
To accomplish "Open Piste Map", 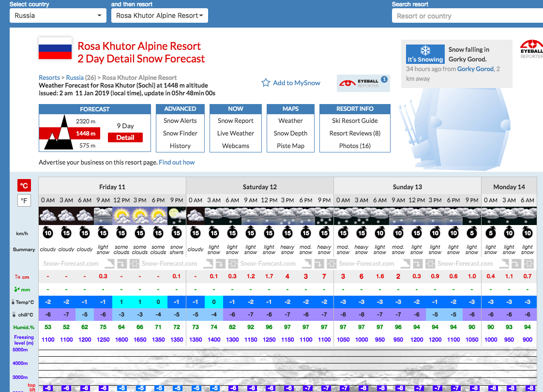I will [x=290, y=146].
